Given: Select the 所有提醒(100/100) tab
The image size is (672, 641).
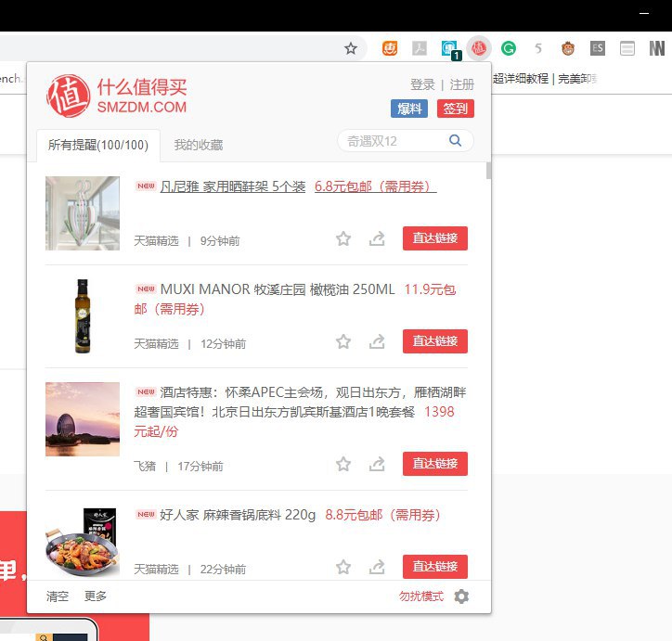Looking at the screenshot, I should (97, 145).
